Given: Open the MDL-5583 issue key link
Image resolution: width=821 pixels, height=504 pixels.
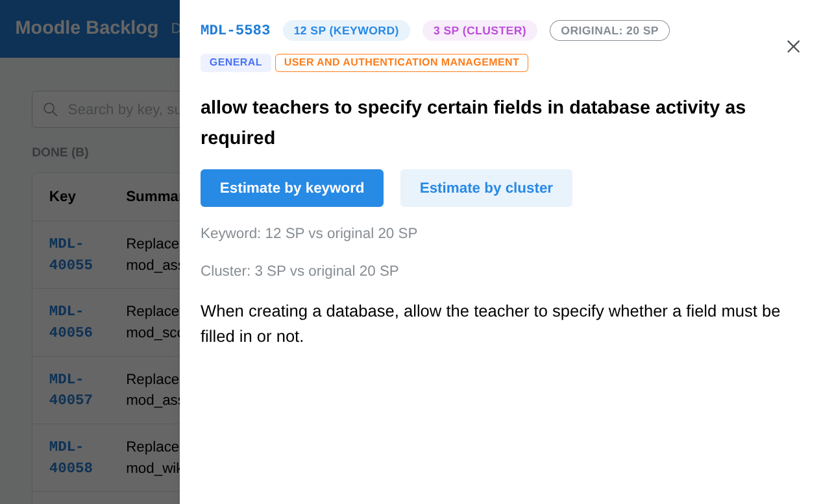Looking at the screenshot, I should click(235, 30).
